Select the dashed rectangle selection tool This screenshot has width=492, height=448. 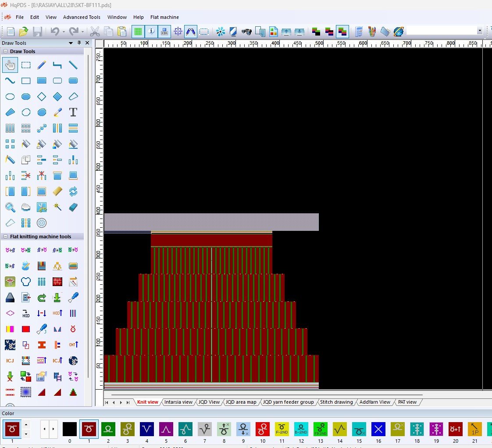pos(26,65)
